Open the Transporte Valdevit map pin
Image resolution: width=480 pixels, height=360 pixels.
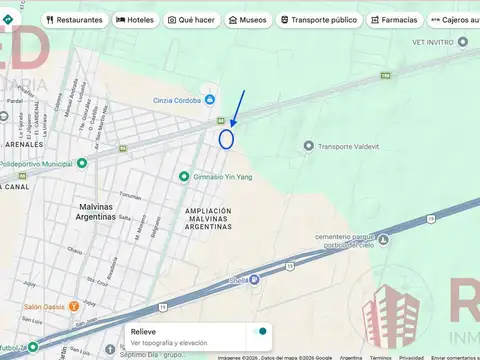point(309,146)
